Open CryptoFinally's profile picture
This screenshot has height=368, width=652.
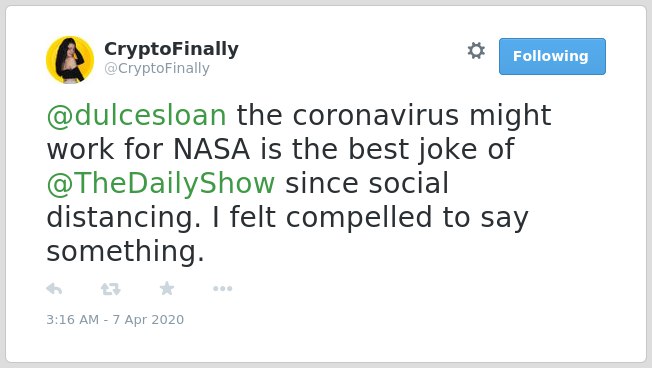pyautogui.click(x=70, y=60)
